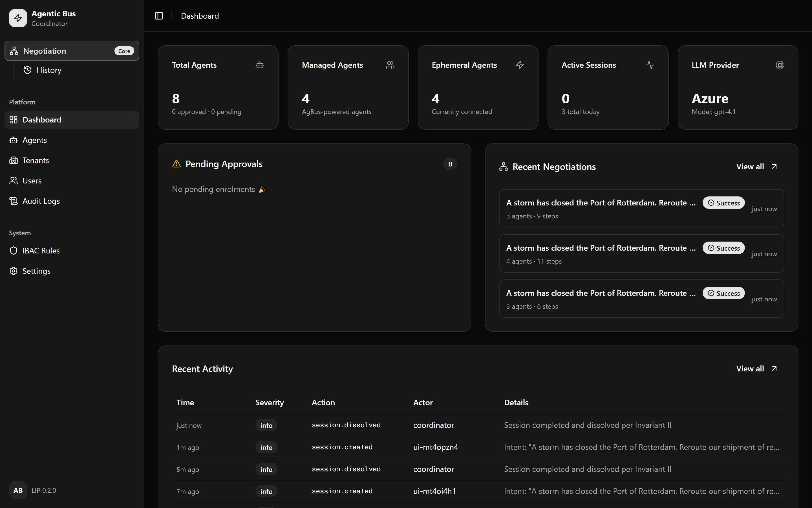Image resolution: width=812 pixels, height=508 pixels.
Task: Click the Azure provider name
Action: [710, 98]
